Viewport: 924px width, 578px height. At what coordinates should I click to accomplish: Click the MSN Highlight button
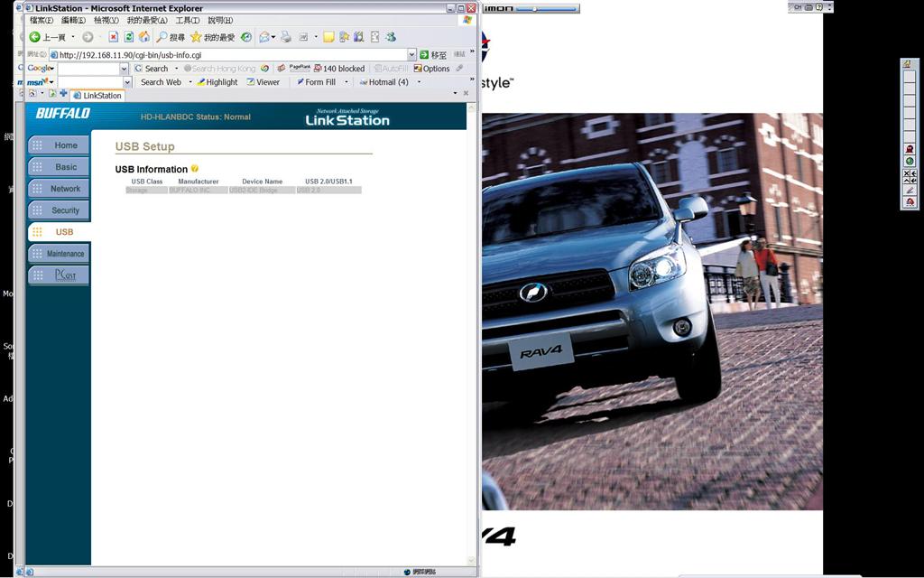(x=217, y=82)
